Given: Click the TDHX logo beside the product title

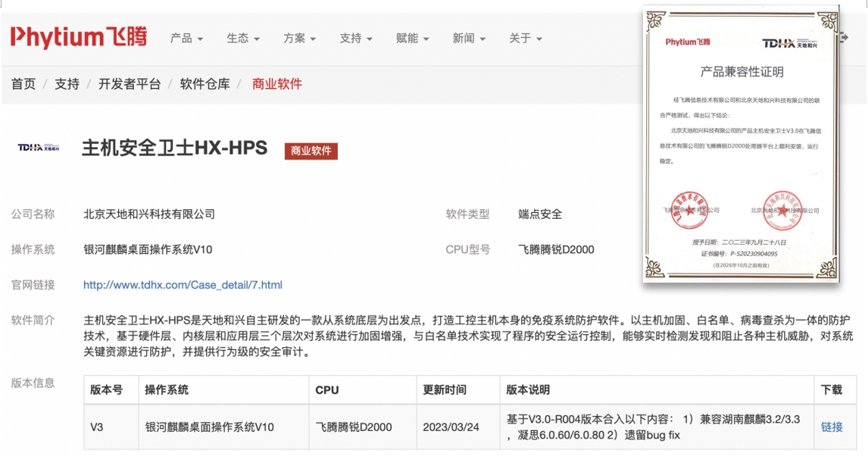Looking at the screenshot, I should [38, 148].
